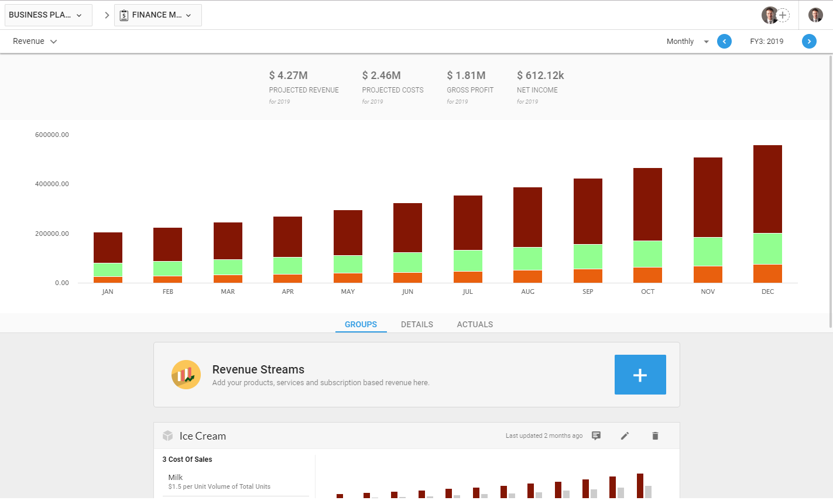Viewport: 833px width, 504px height.
Task: Go to previous fiscal year with left arrow
Action: (724, 41)
